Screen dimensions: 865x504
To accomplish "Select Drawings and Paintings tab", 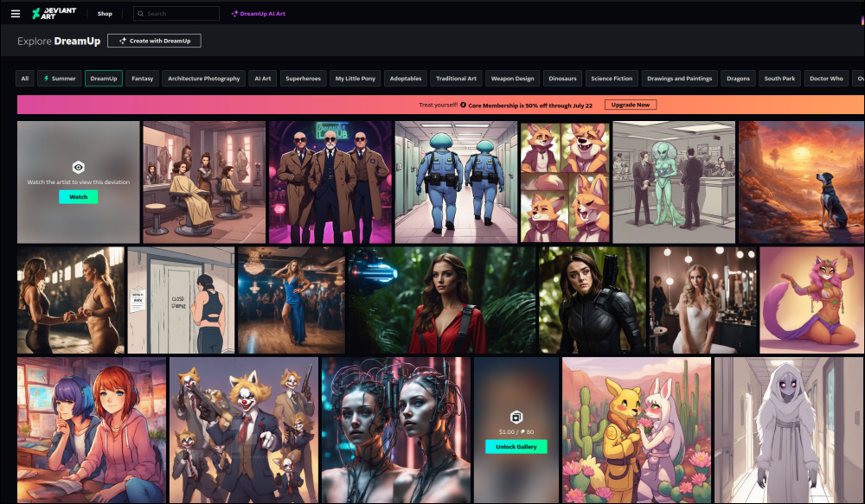I will pyautogui.click(x=680, y=79).
